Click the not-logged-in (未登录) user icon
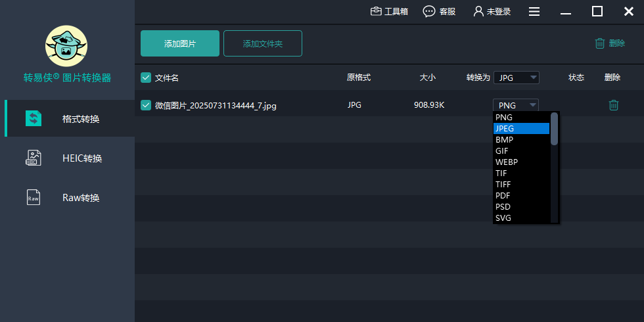Screen dimensions: 644x322 (478, 11)
